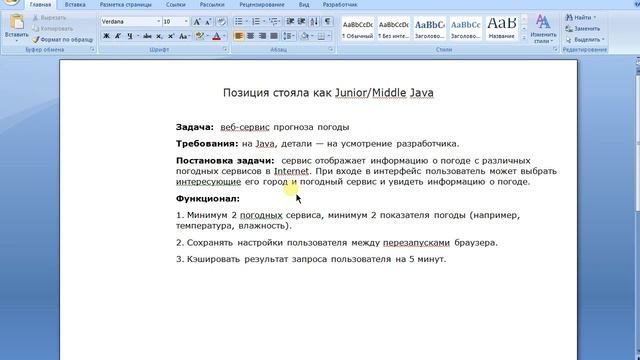
Task: Toggle subscript formatting
Action: [160, 36]
